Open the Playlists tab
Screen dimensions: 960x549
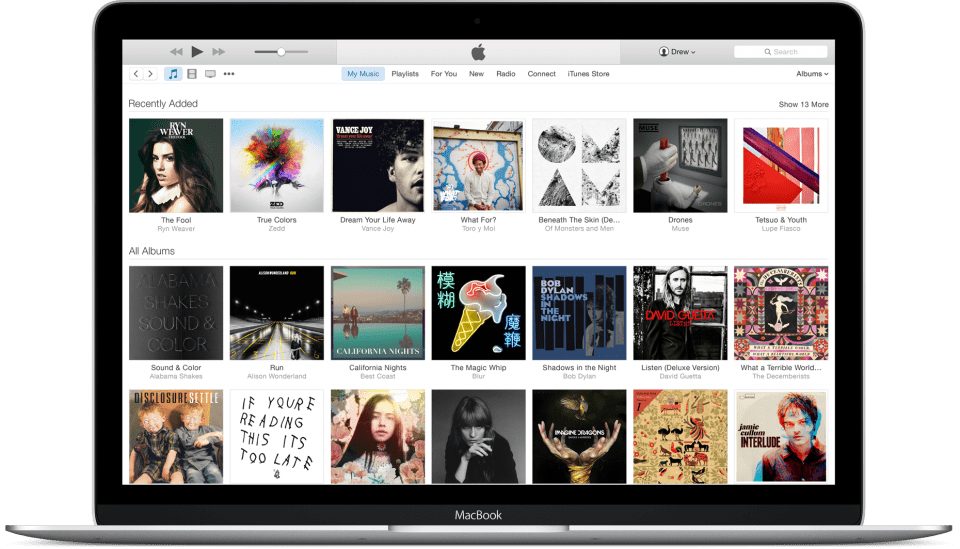pos(405,73)
